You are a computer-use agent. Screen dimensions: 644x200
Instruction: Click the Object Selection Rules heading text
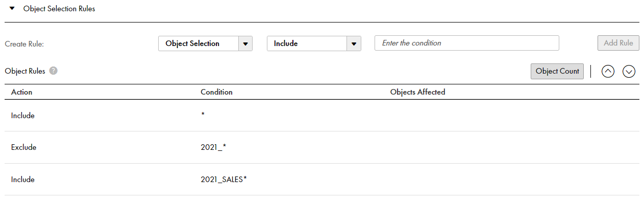[59, 9]
